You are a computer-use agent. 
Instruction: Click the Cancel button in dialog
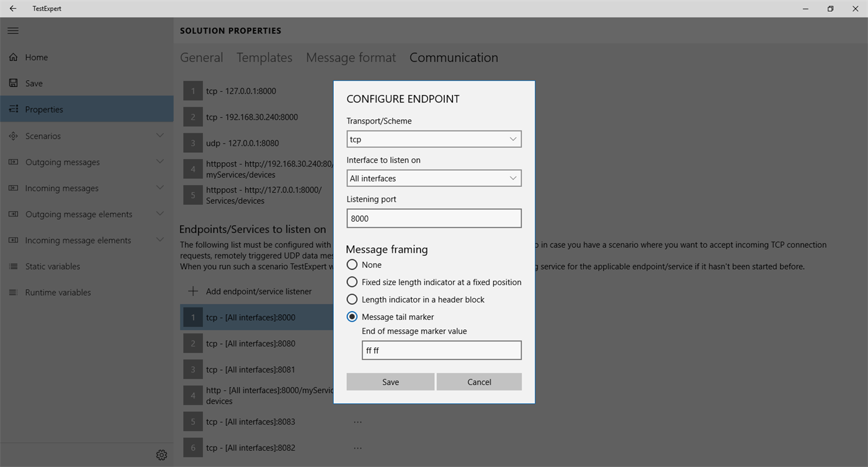(479, 382)
